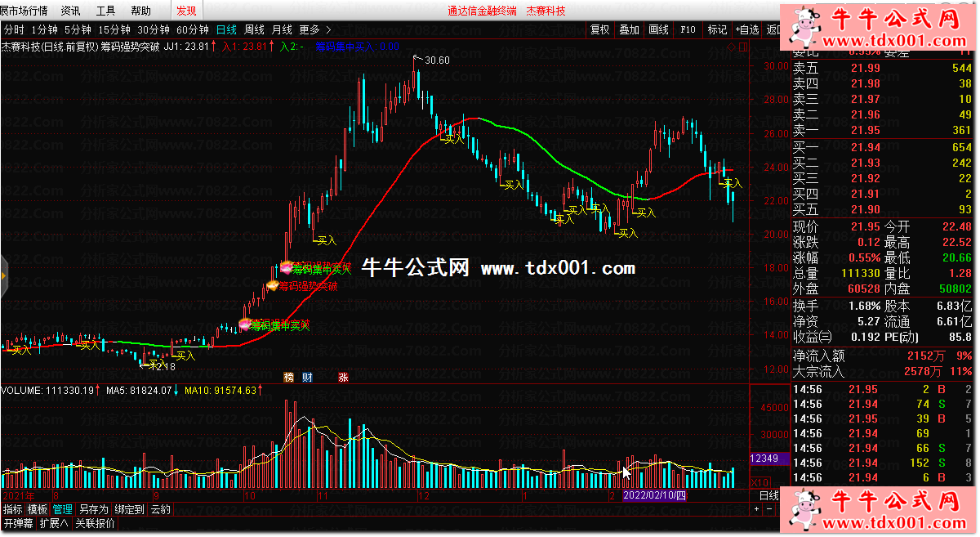Add stock with +自选 button
This screenshot has width=980, height=537.
(747, 30)
